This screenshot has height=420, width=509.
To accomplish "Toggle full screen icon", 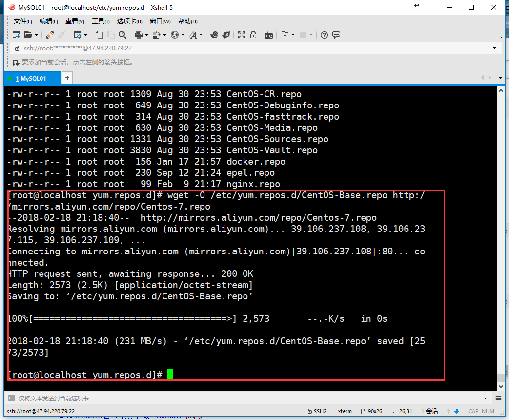I will tap(242, 35).
